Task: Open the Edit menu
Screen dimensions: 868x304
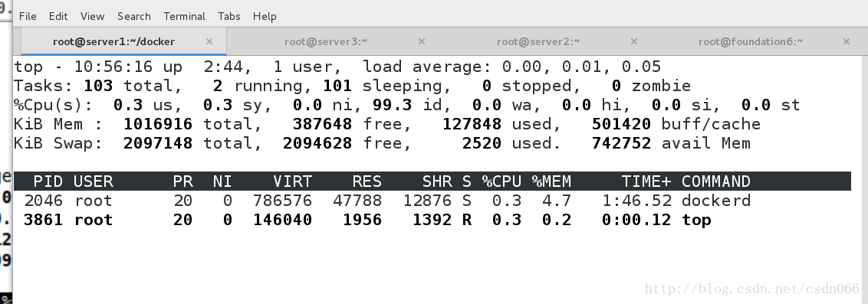Action: click(58, 16)
